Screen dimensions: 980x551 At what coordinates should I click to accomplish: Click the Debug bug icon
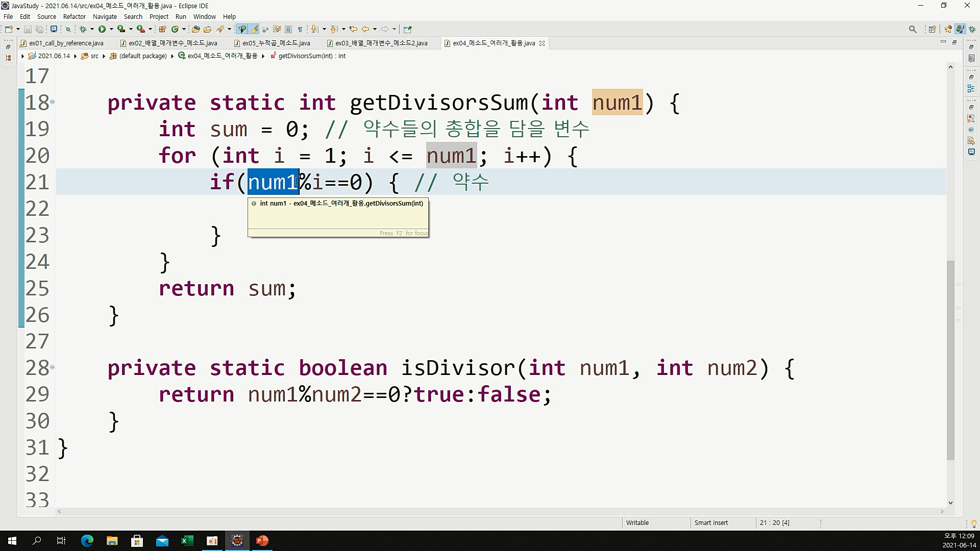coord(83,29)
